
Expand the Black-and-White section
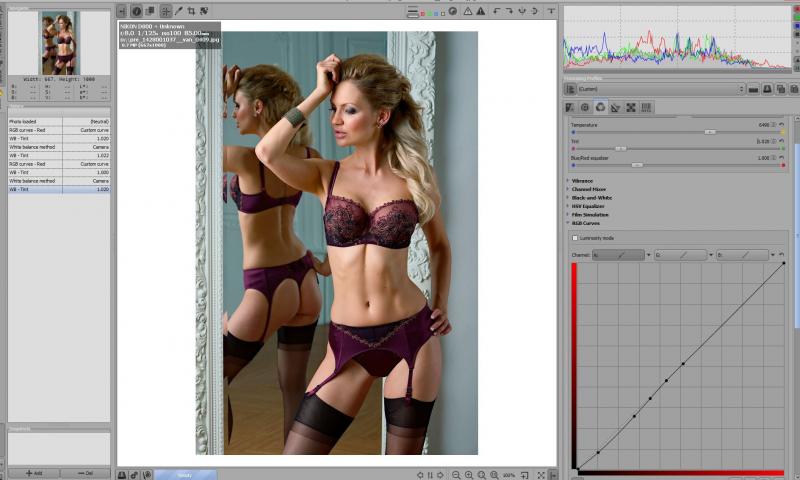pos(591,197)
